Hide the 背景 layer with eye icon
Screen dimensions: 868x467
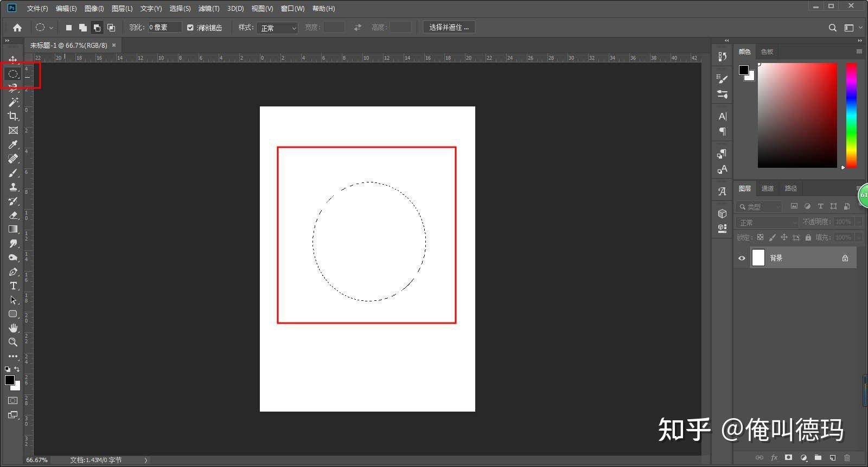(x=742, y=258)
